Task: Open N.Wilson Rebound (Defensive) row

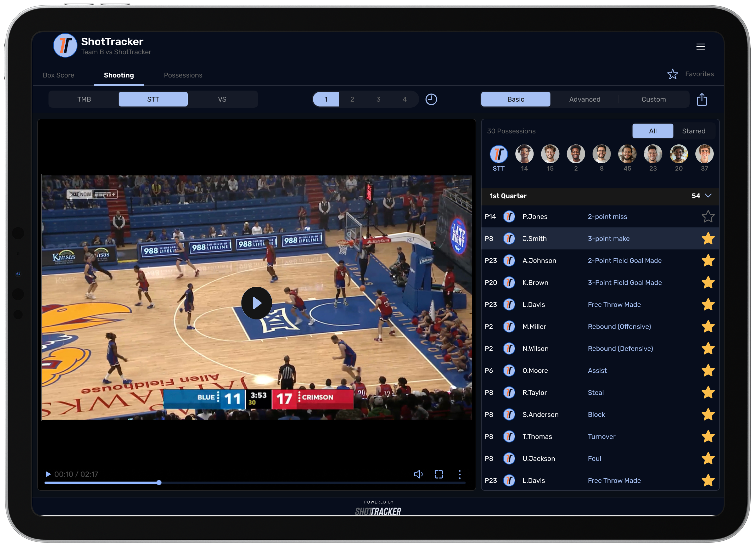Action: coord(600,348)
